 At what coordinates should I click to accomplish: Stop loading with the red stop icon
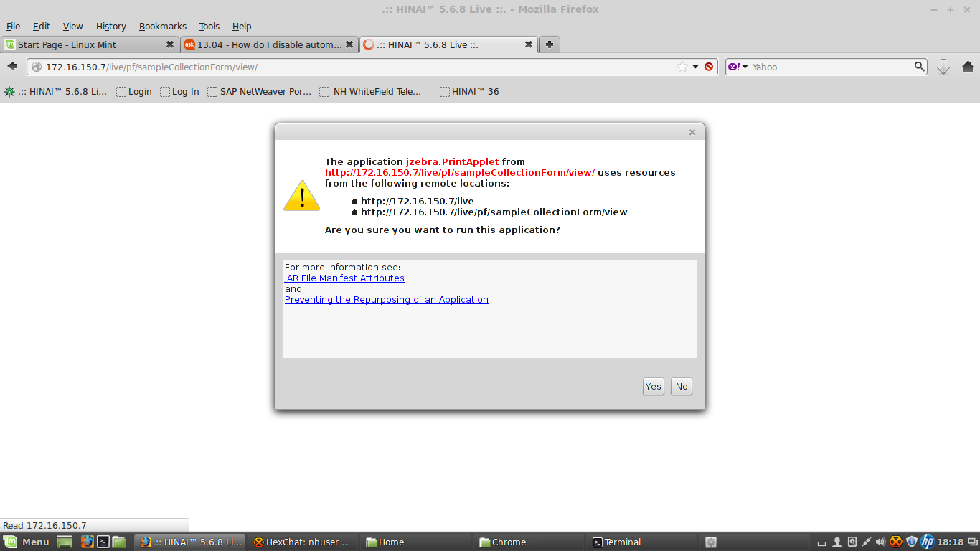[709, 67]
